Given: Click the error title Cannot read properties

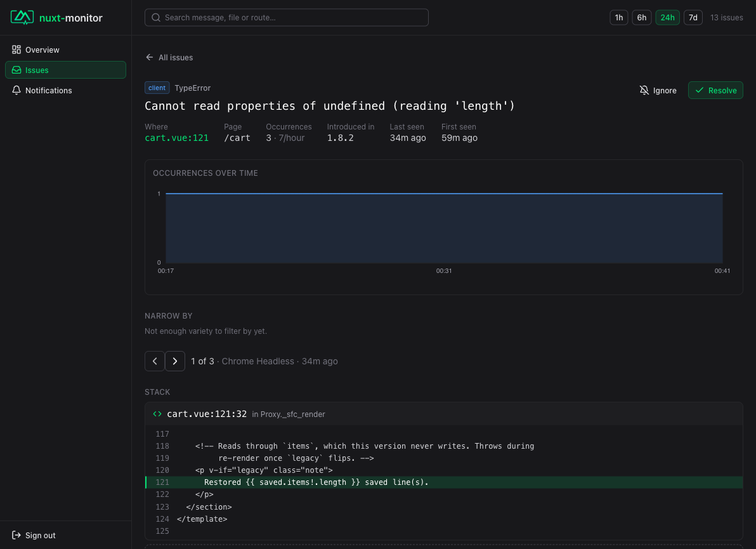Looking at the screenshot, I should pyautogui.click(x=330, y=105).
